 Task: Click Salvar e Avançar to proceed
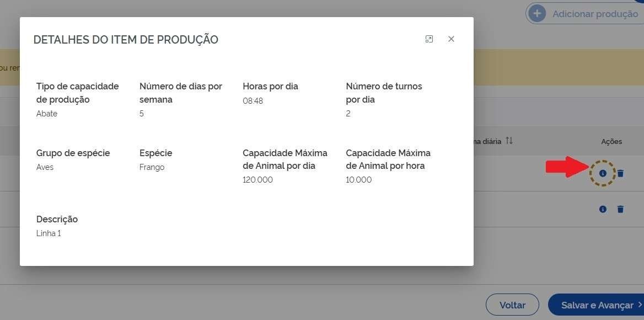pos(597,305)
